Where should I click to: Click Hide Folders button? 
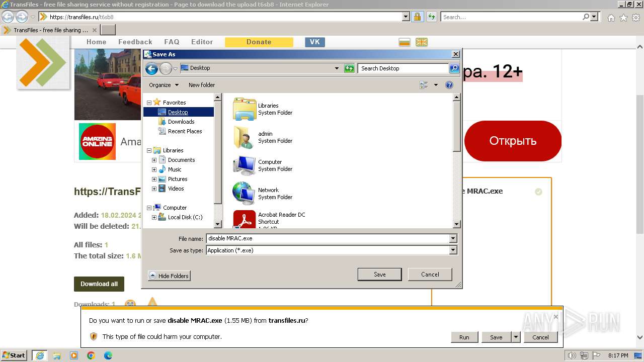pyautogui.click(x=169, y=276)
